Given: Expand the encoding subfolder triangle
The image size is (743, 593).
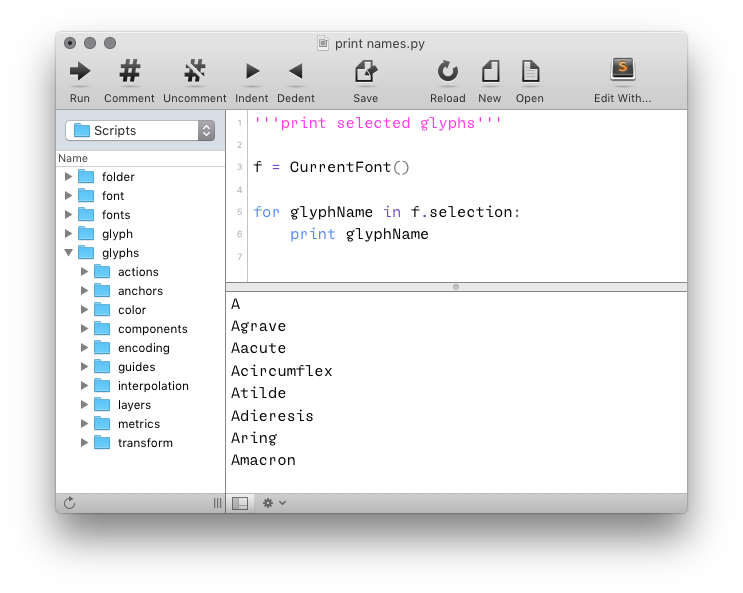Looking at the screenshot, I should pyautogui.click(x=84, y=347).
